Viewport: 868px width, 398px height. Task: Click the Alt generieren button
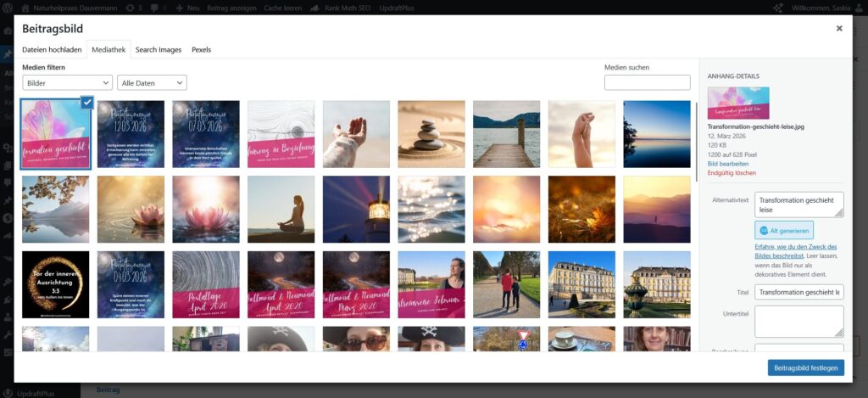tap(784, 230)
